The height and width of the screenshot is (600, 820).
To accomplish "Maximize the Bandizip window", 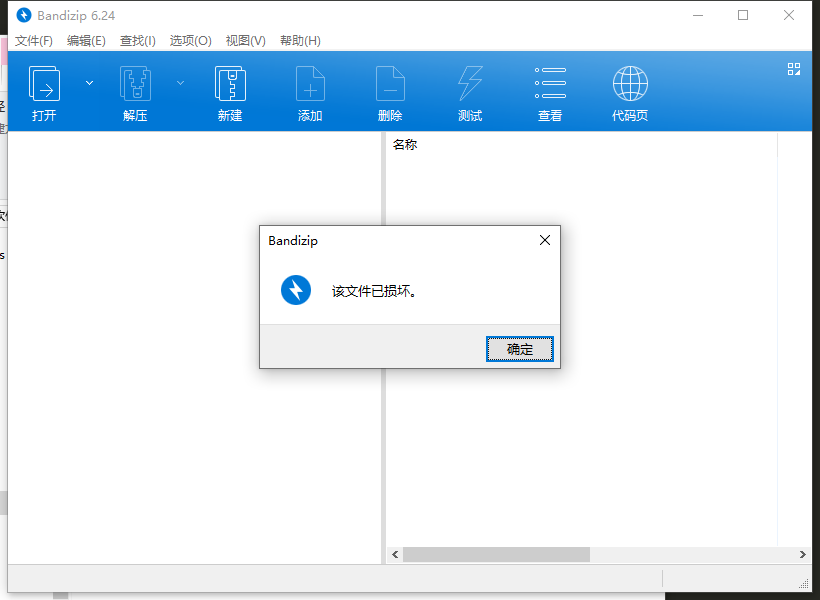I will (743, 15).
